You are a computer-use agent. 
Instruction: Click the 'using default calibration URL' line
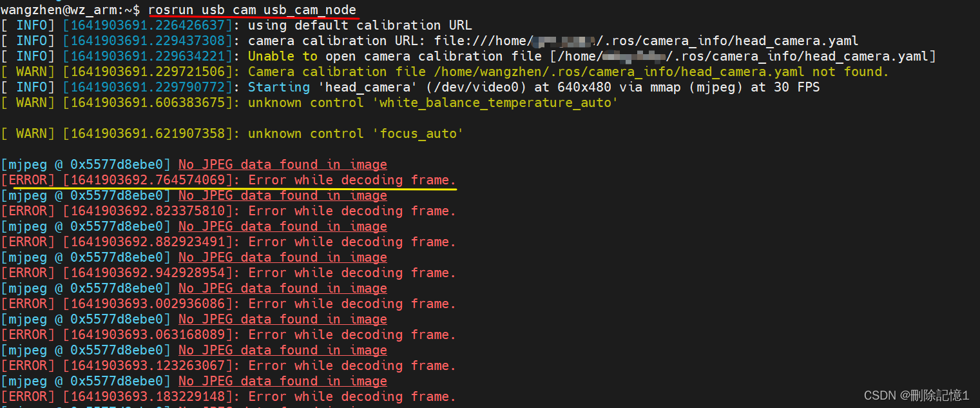coord(236,25)
